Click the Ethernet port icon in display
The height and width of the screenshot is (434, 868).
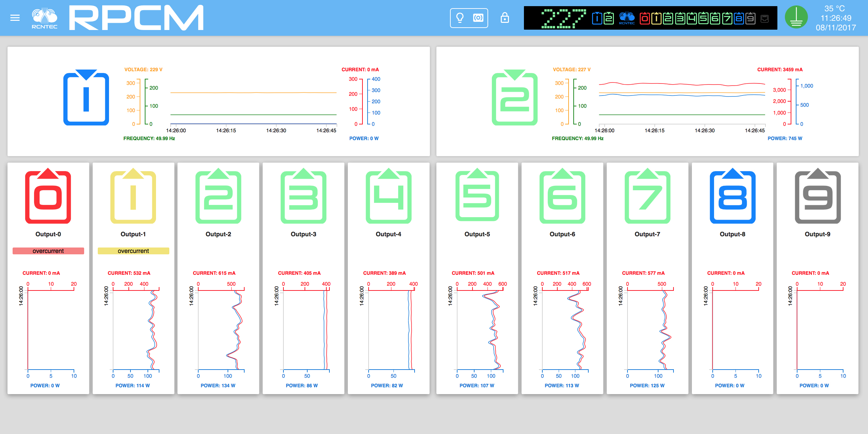765,18
